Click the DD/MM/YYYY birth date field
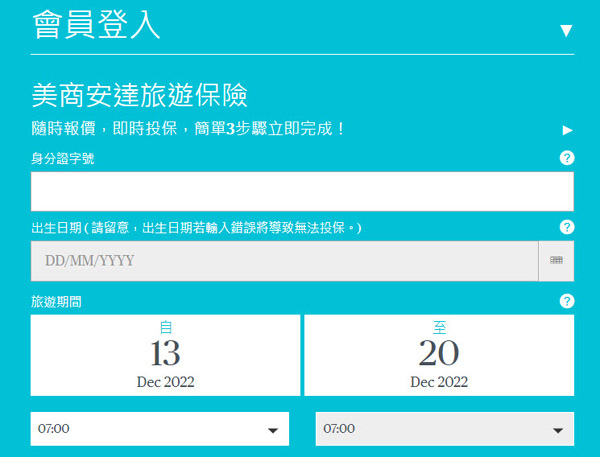This screenshot has width=600, height=457. (x=284, y=261)
